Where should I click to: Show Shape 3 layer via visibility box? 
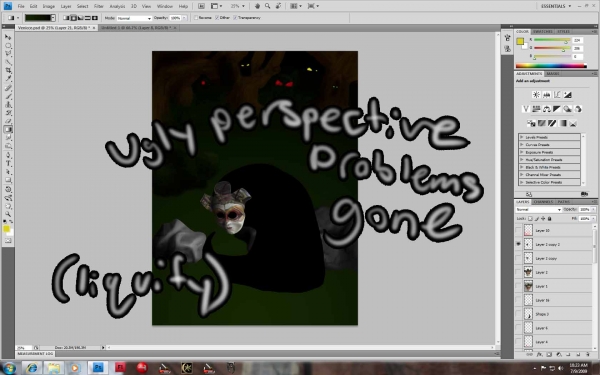[x=518, y=314]
